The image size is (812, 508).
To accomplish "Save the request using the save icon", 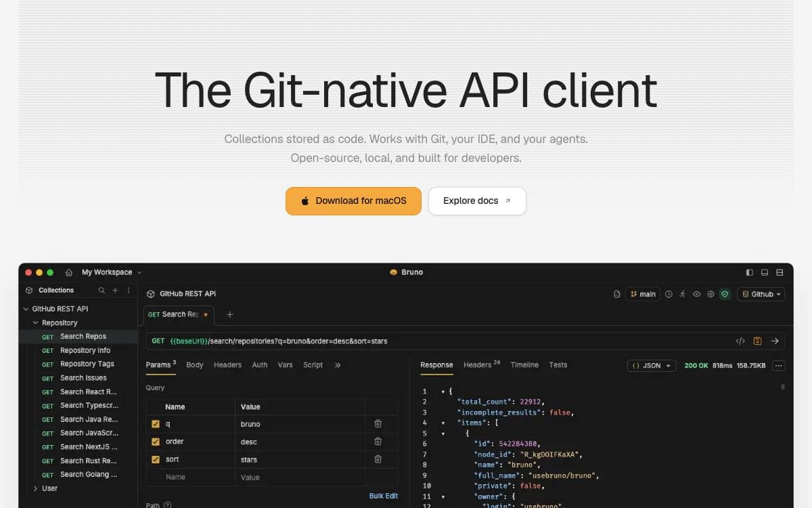I will [758, 341].
